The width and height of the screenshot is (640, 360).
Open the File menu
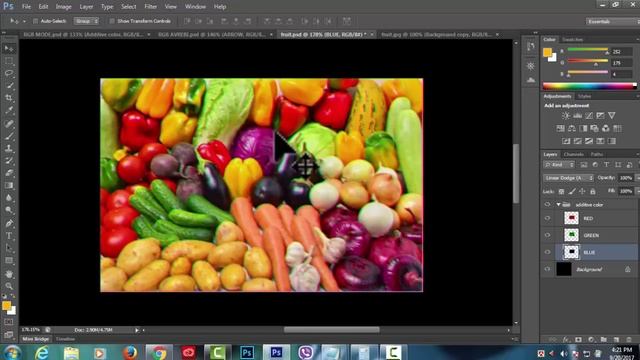click(x=26, y=7)
